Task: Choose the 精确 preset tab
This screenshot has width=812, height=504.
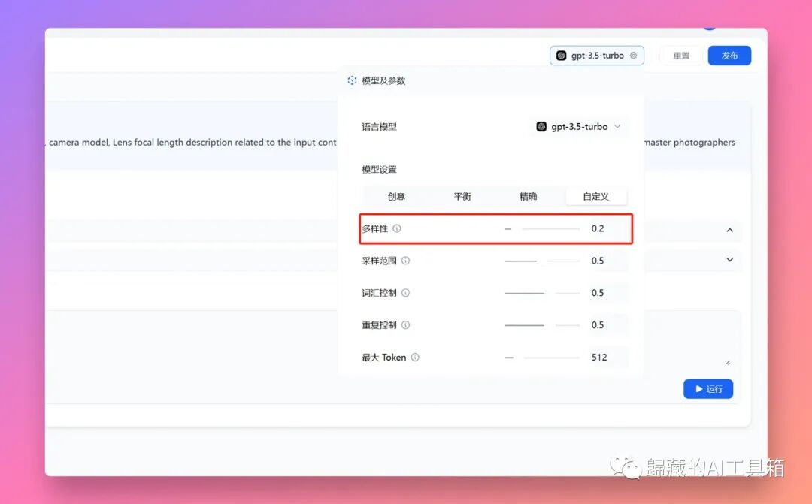Action: [x=528, y=196]
